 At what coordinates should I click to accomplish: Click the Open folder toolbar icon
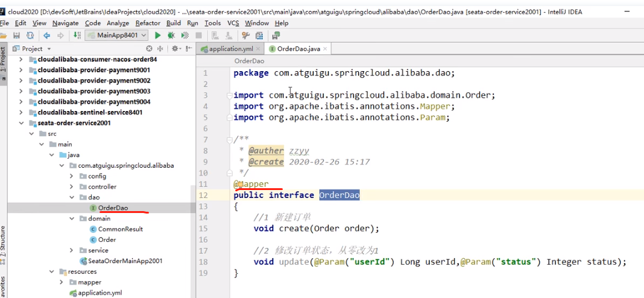coord(4,36)
